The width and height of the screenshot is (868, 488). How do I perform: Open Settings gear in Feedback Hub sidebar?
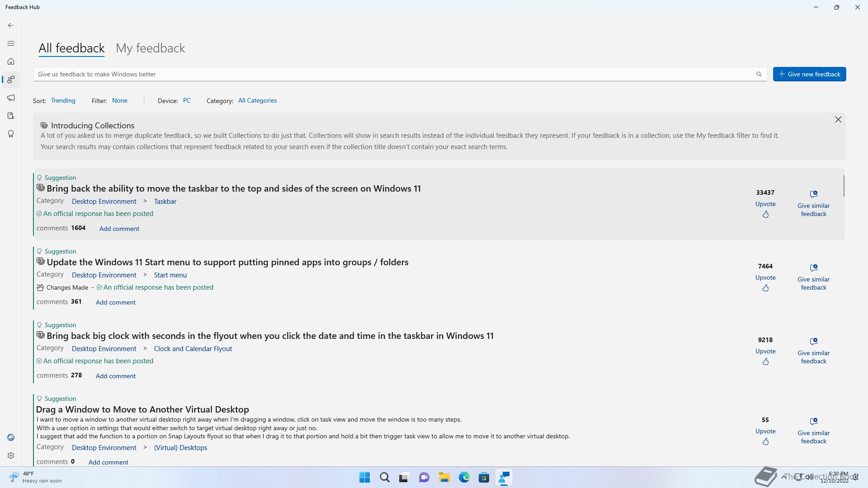click(11, 455)
